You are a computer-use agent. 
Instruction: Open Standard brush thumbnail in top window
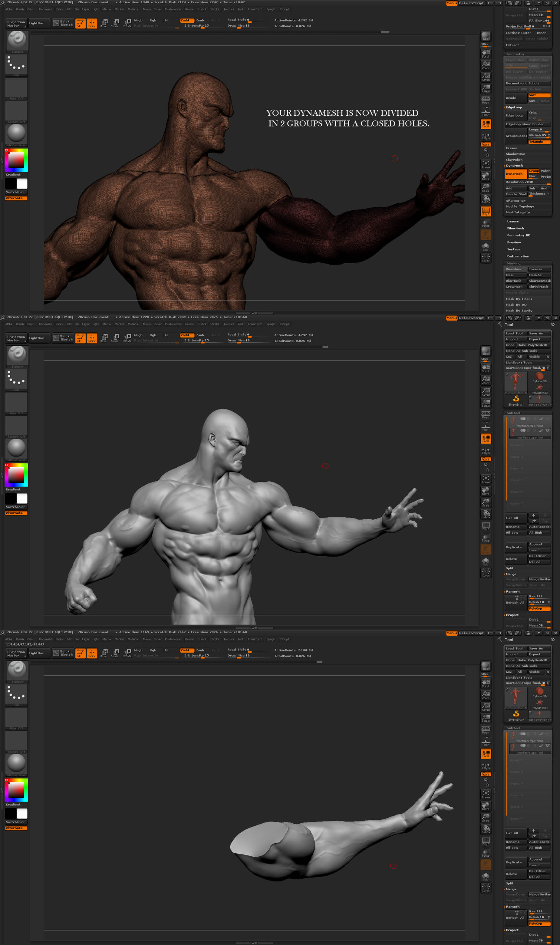[x=17, y=42]
